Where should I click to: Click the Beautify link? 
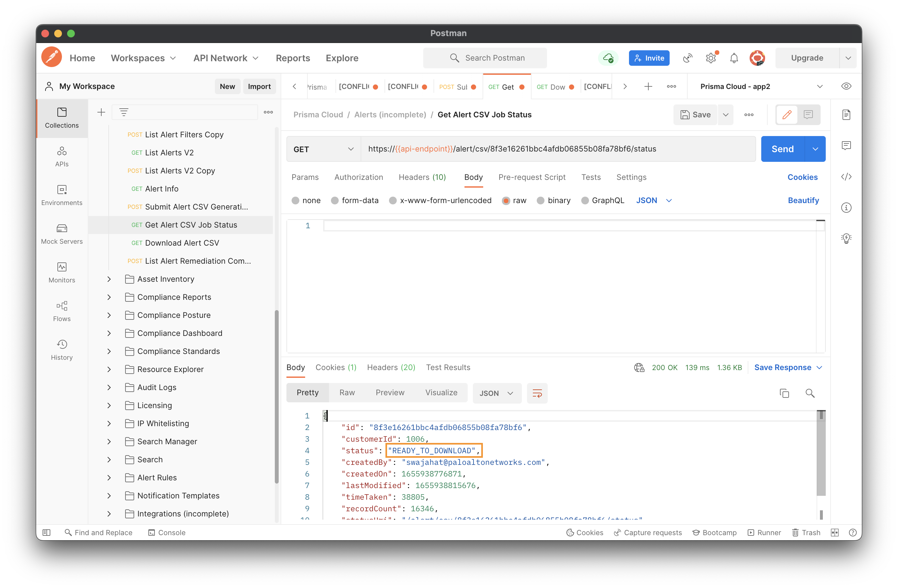click(x=803, y=200)
